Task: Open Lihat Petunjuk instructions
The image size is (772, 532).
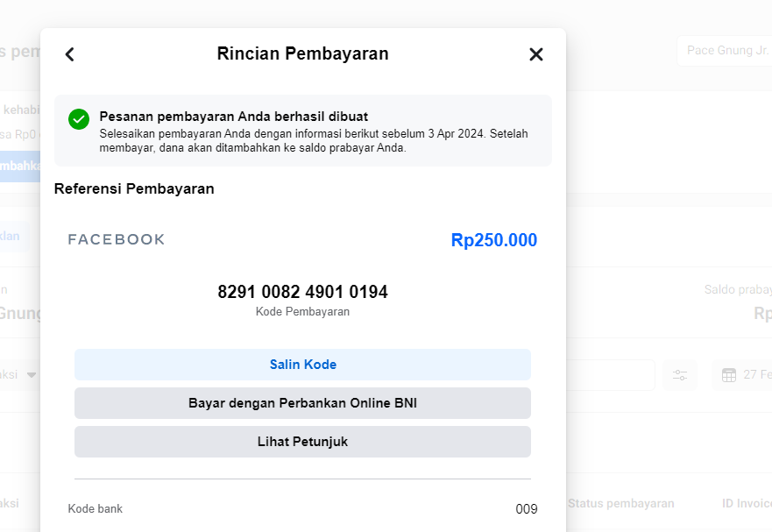Action: pos(302,442)
